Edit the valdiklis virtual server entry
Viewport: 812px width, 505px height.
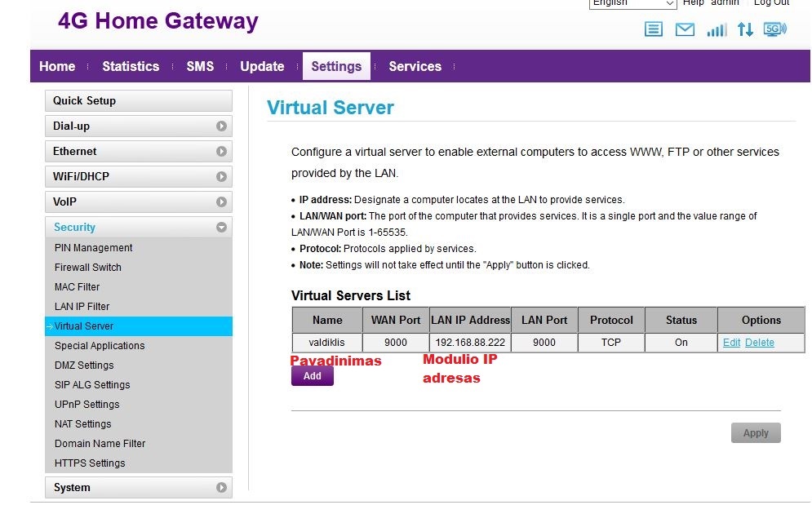(731, 343)
